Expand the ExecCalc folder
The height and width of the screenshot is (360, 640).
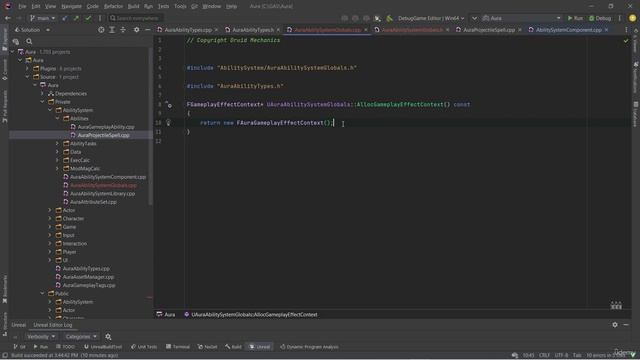pos(58,160)
